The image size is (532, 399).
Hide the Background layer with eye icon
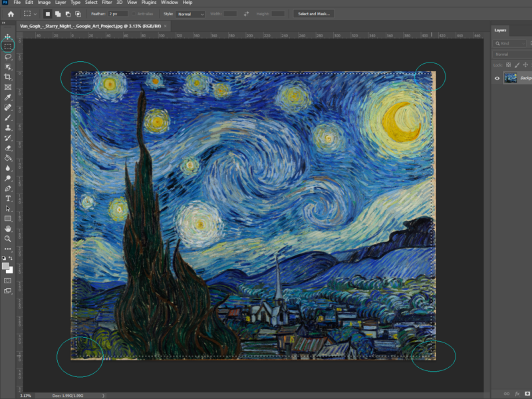click(497, 78)
